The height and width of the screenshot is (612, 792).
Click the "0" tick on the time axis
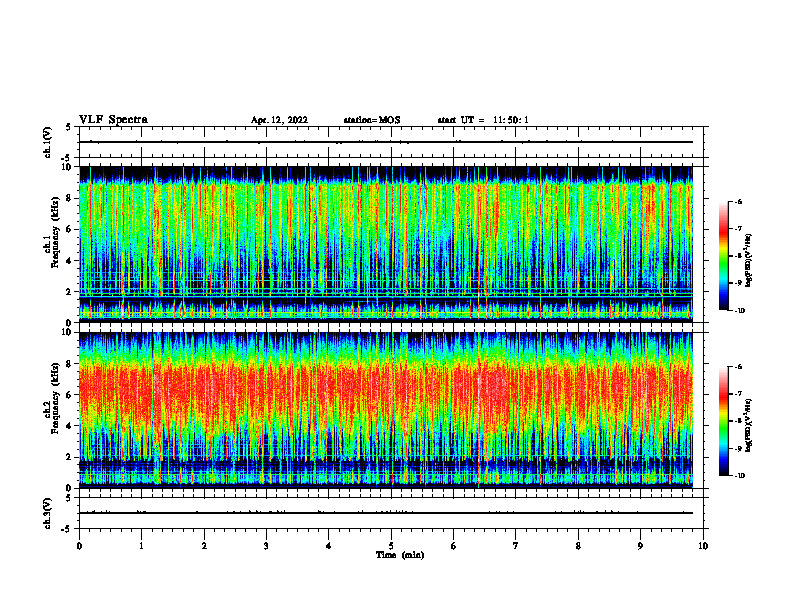click(x=79, y=546)
